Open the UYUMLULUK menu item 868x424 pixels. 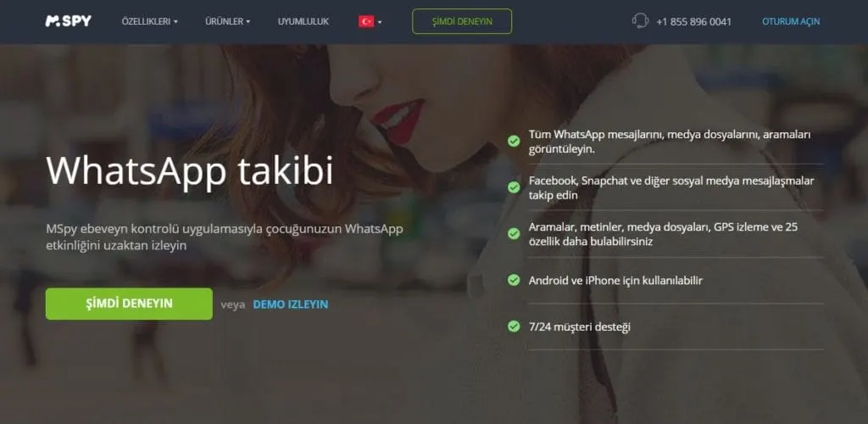[x=303, y=21]
